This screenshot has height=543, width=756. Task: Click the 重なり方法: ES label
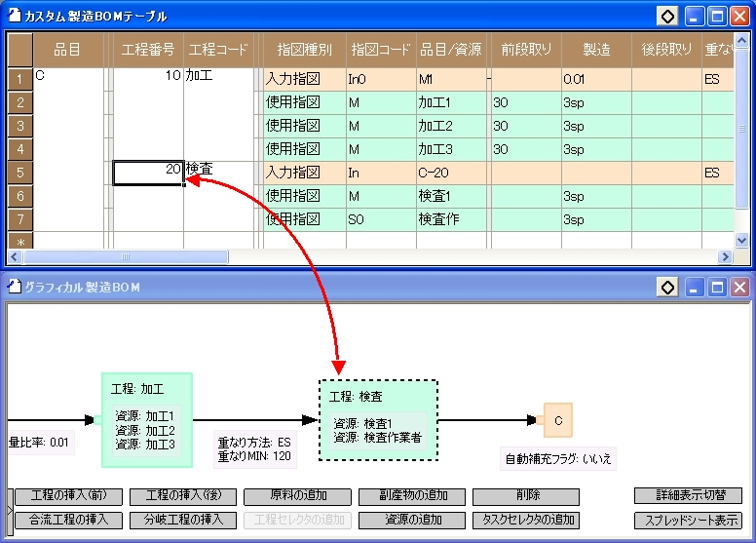click(254, 443)
